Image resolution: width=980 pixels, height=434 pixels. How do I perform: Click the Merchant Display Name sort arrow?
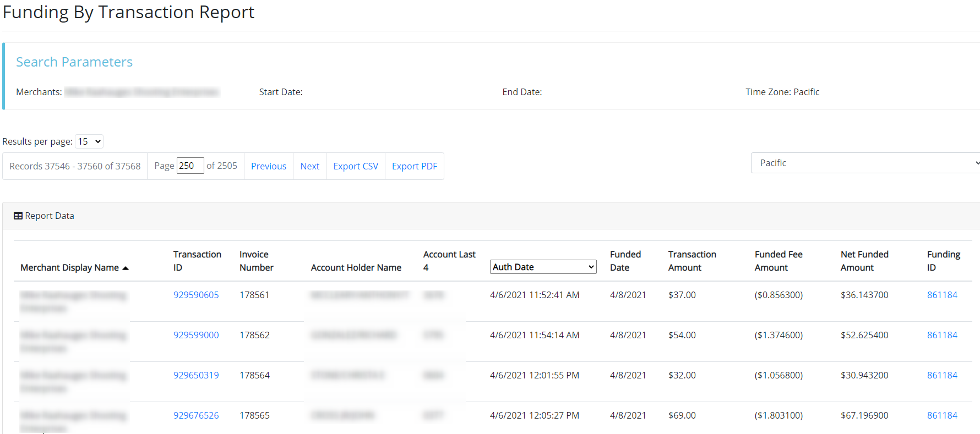[126, 268]
